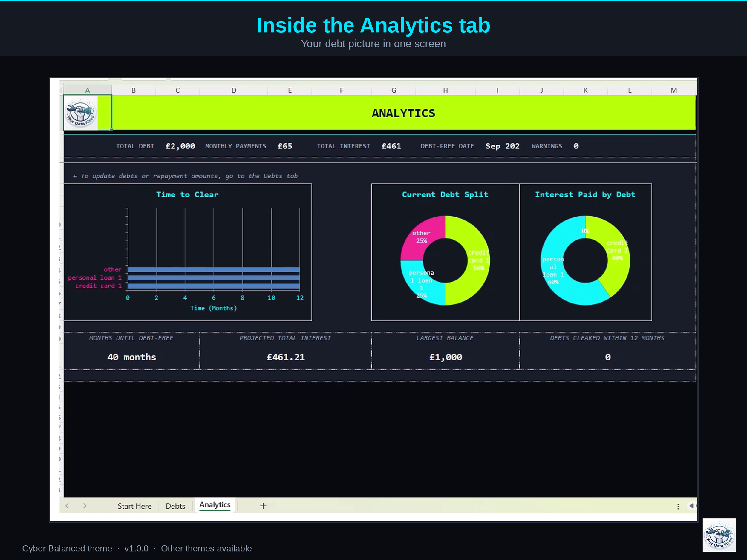Click the 'other' bar axis label
Viewport: 747px width, 560px height.
click(112, 269)
